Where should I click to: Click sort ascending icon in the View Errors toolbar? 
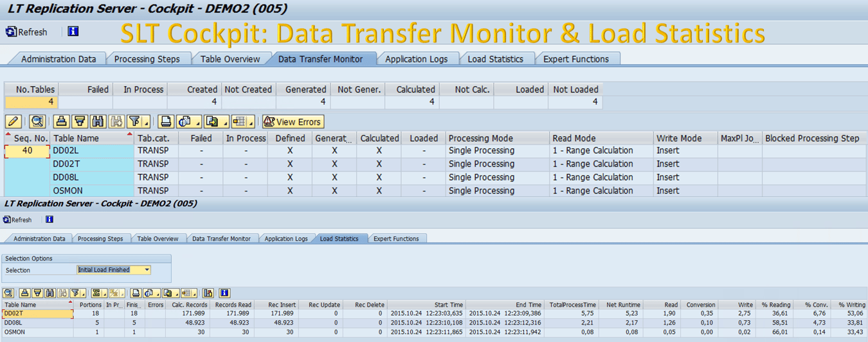62,122
